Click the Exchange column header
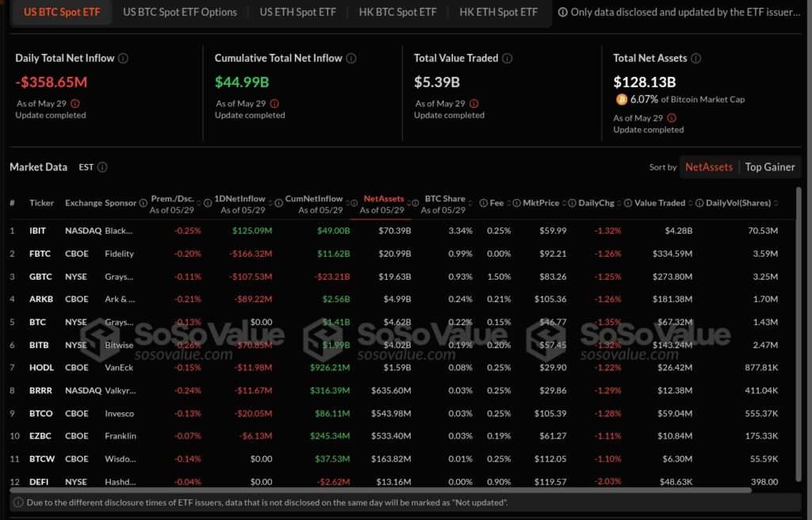Viewport: 812px width, 520px height. tap(83, 203)
